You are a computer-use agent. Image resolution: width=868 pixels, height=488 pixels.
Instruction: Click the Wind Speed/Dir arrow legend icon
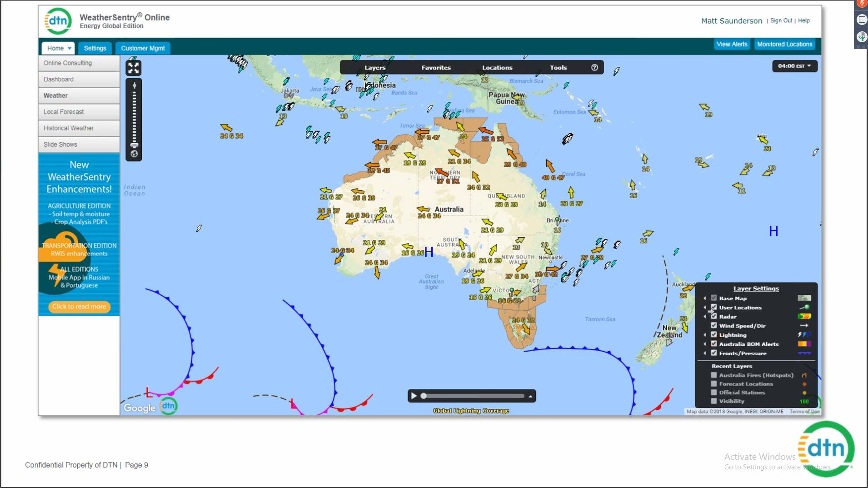(804, 326)
